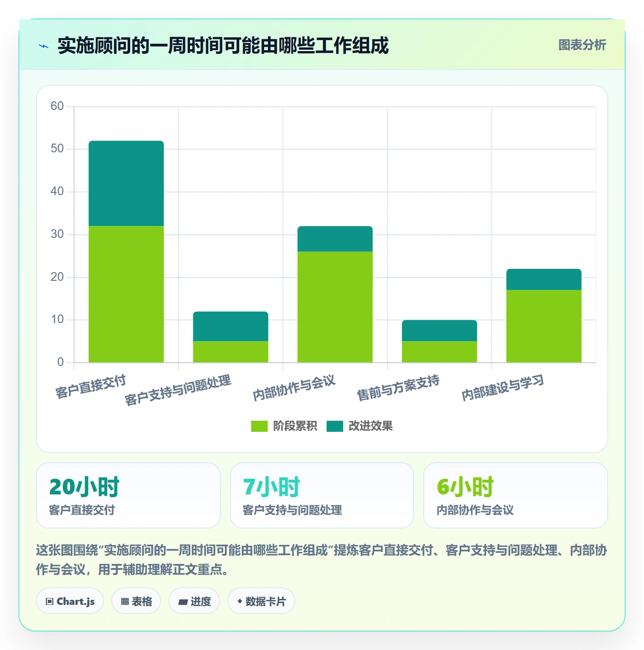Select the 表格 tag chip
Screen dimensions: 644x650
point(136,601)
